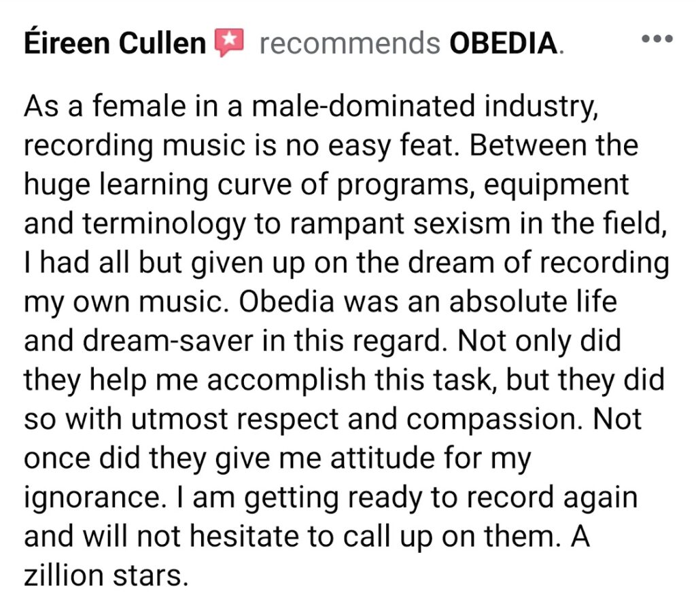696x616 pixels.
Task: Open Éireen Cullen's profile
Action: coord(115,43)
